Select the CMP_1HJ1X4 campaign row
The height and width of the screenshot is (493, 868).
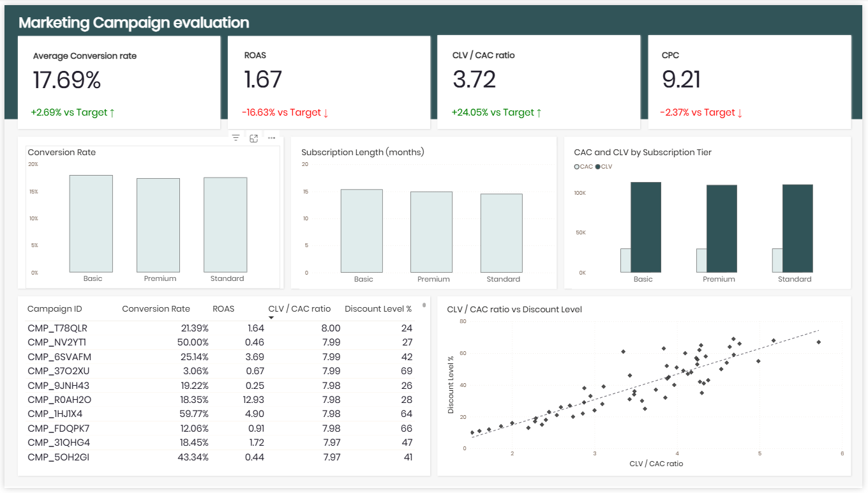pyautogui.click(x=220, y=414)
